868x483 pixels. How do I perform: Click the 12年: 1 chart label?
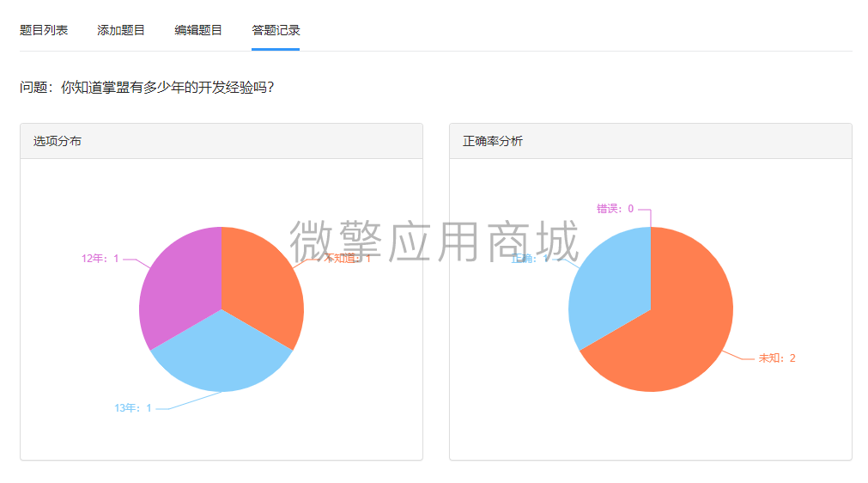click(100, 259)
